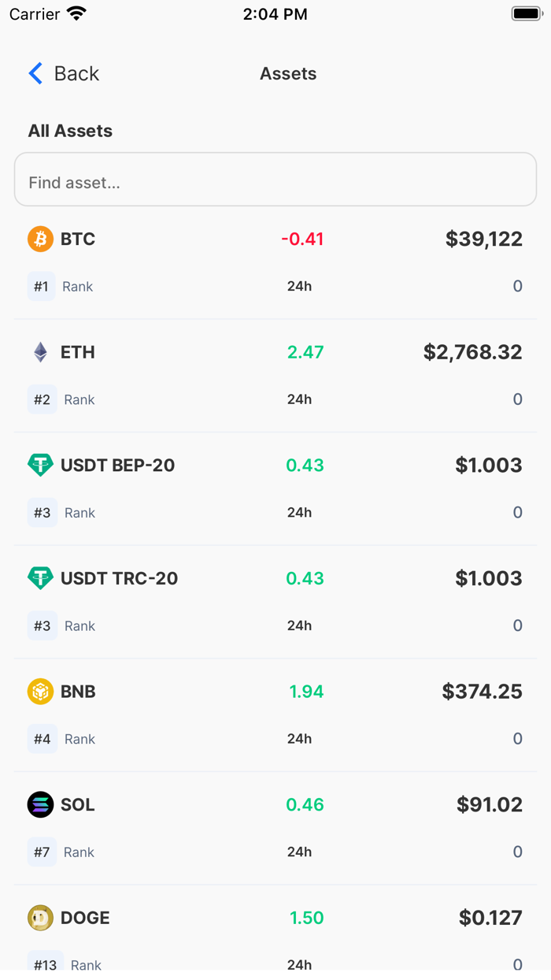Click the SOL Solana icon
The width and height of the screenshot is (551, 980).
pyautogui.click(x=39, y=804)
